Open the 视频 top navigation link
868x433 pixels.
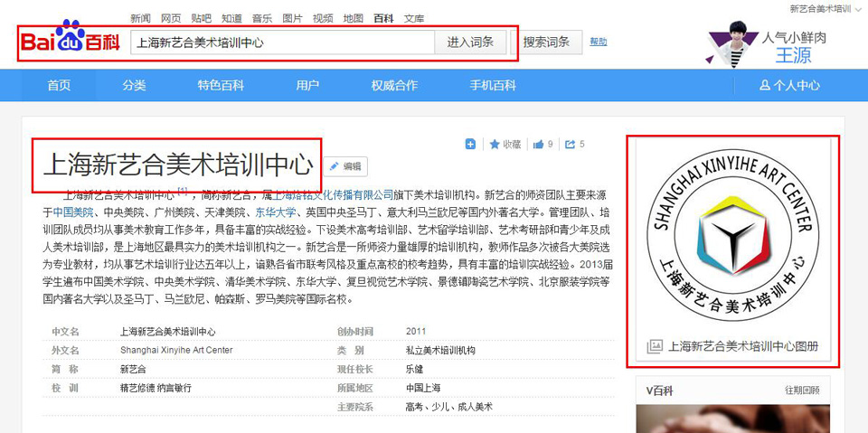[323, 18]
